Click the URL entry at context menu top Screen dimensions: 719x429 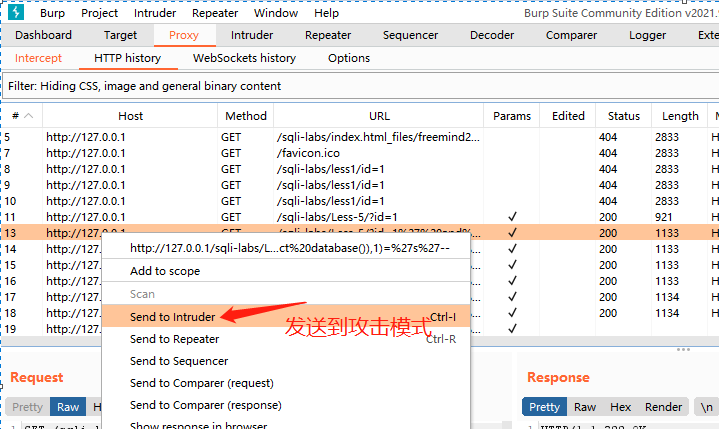point(286,248)
